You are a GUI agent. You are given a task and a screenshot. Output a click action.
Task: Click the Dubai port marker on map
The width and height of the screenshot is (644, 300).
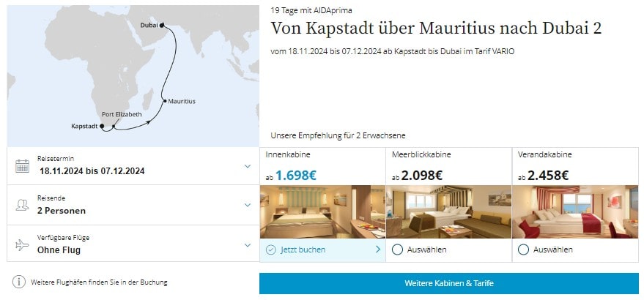(161, 26)
